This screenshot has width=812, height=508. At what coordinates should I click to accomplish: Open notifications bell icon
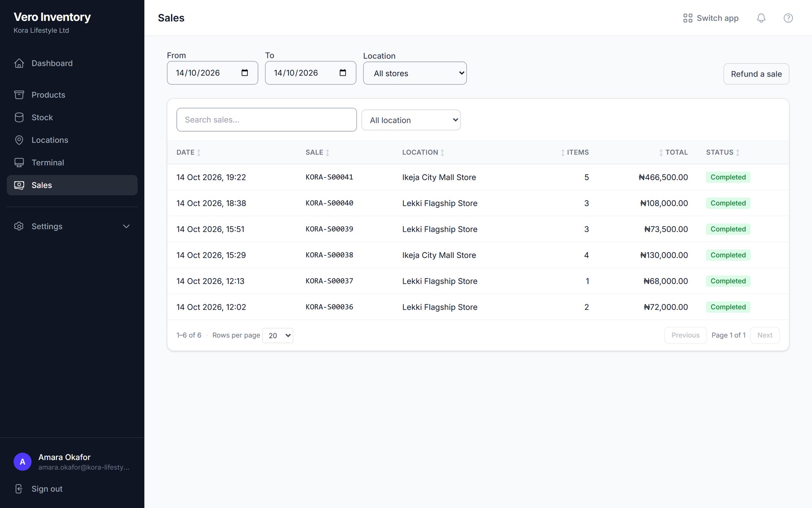pos(761,18)
